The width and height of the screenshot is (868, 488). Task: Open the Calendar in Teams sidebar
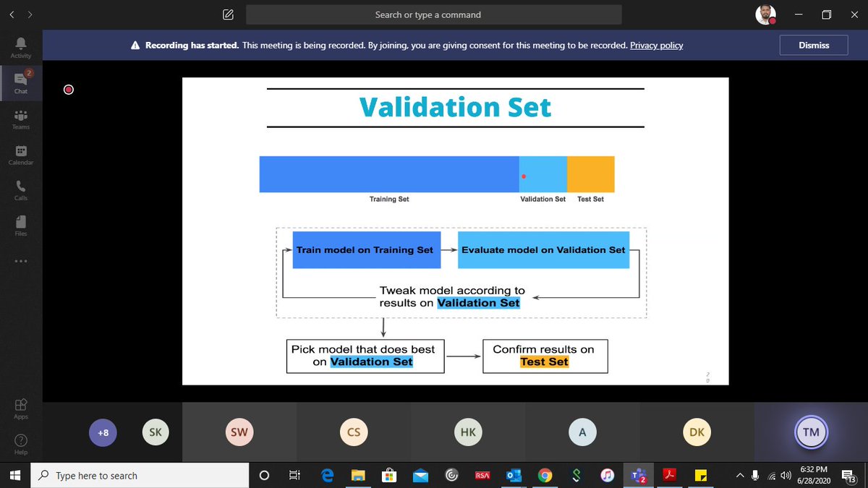pyautogui.click(x=21, y=155)
